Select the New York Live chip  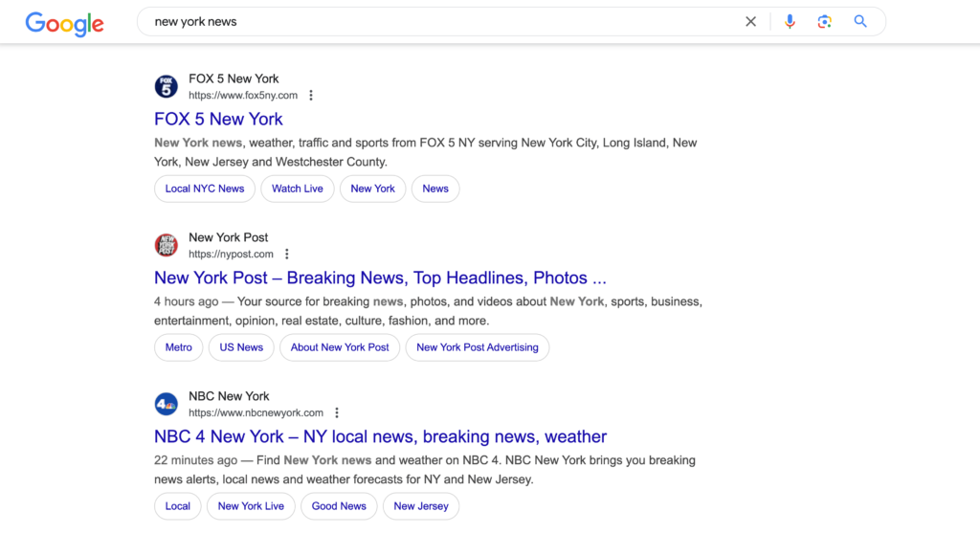click(251, 506)
